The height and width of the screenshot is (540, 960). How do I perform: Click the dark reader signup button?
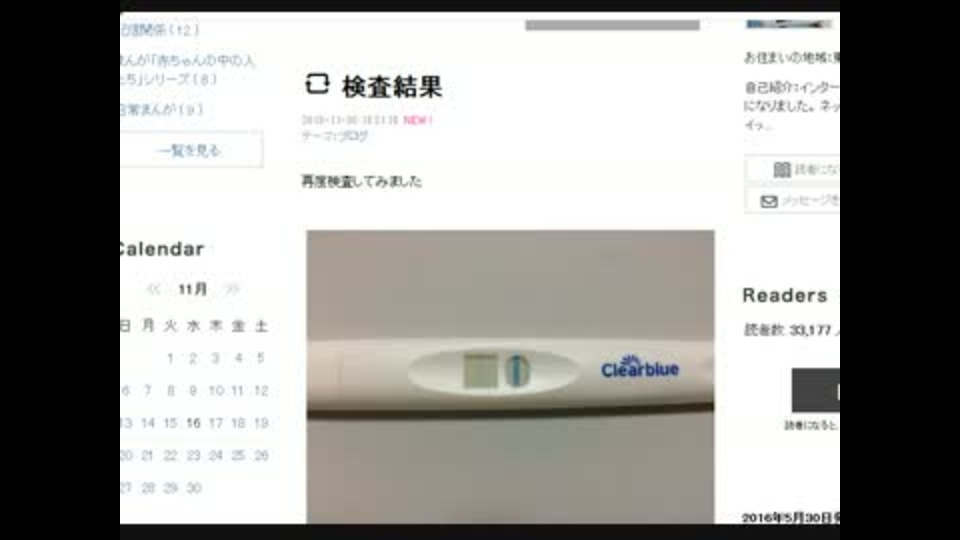pos(816,390)
